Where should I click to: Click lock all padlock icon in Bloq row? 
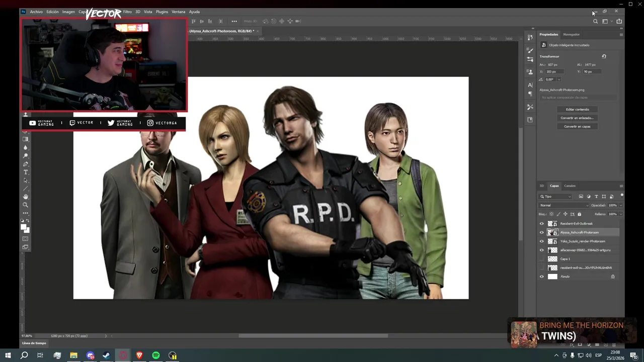579,214
